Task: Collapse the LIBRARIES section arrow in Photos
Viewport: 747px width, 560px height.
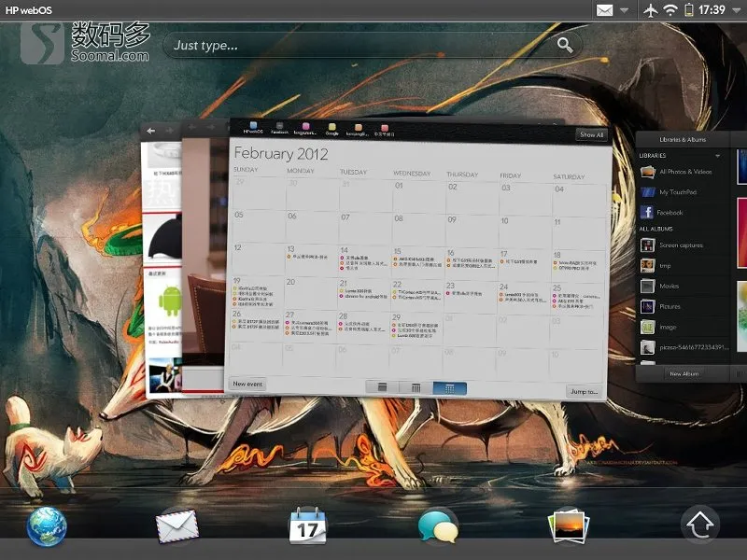Action: (717, 156)
